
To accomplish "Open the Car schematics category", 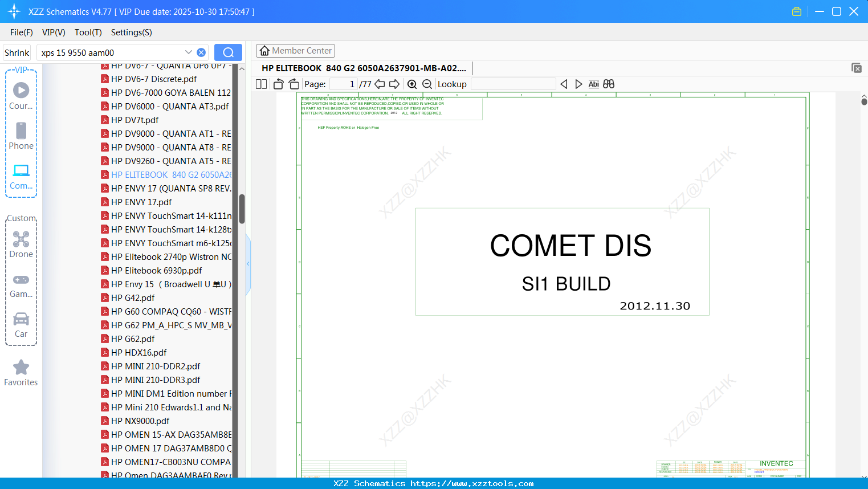I will [x=21, y=325].
